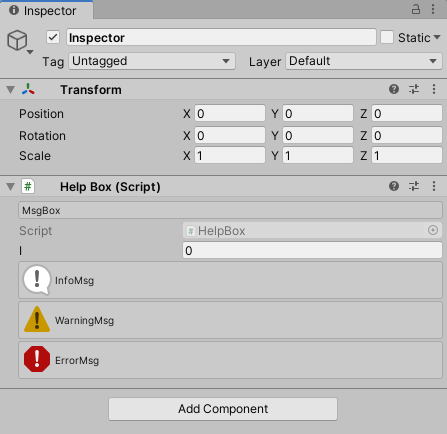Screen dimensions: 447x434
Task: Toggle the GameObject active checkbox
Action: [53, 37]
